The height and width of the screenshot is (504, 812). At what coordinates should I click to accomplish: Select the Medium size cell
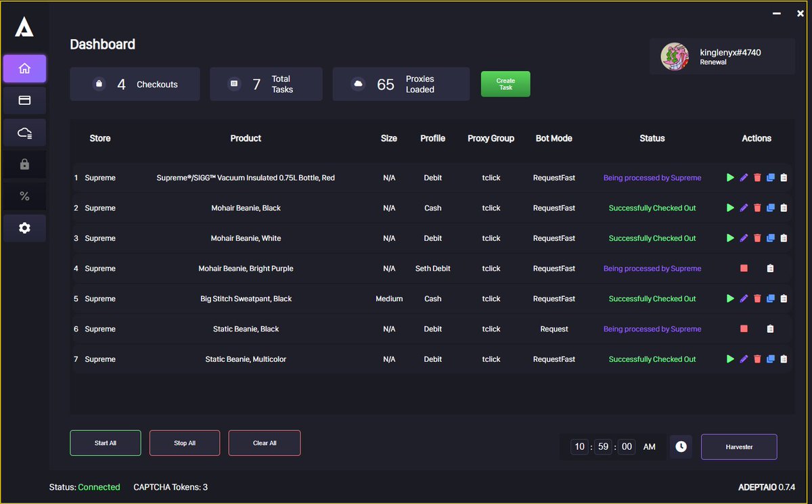pyautogui.click(x=389, y=298)
